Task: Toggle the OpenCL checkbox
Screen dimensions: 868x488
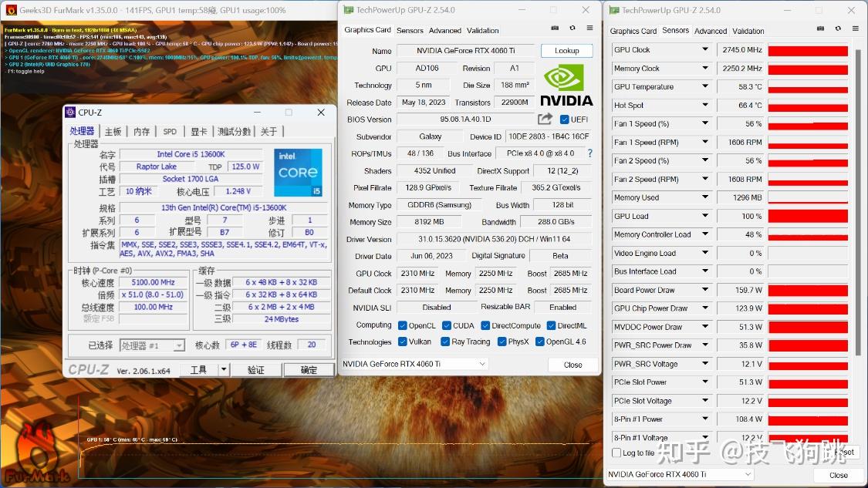Action: 403,325
